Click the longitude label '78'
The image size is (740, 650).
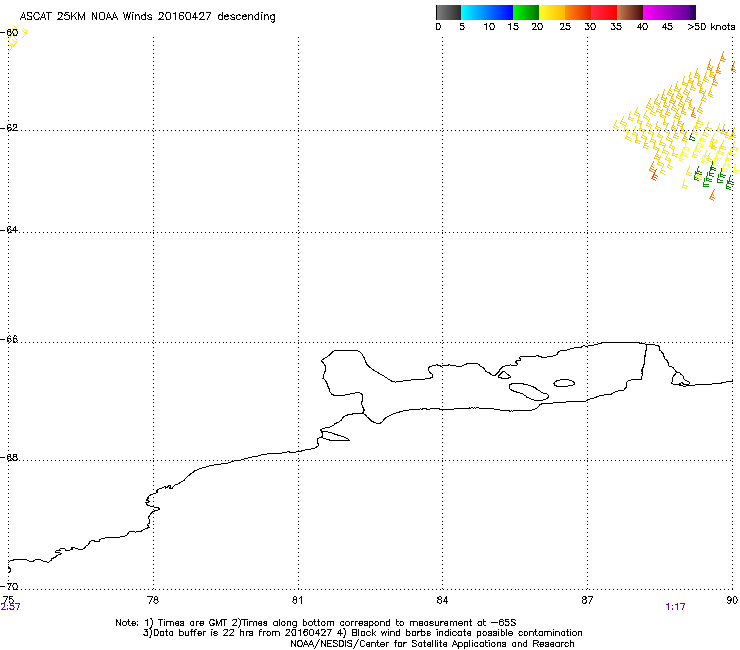tap(153, 600)
